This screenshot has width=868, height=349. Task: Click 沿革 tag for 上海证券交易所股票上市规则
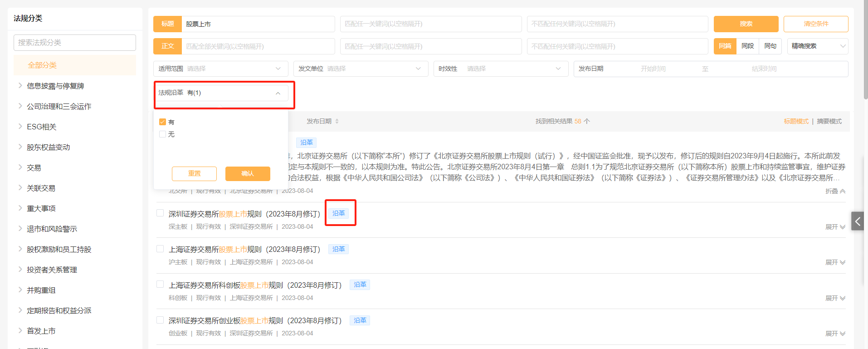point(338,249)
